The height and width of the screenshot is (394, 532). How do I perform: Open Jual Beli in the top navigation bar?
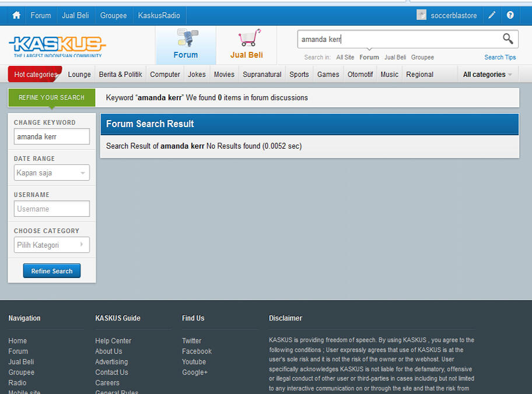(x=75, y=16)
